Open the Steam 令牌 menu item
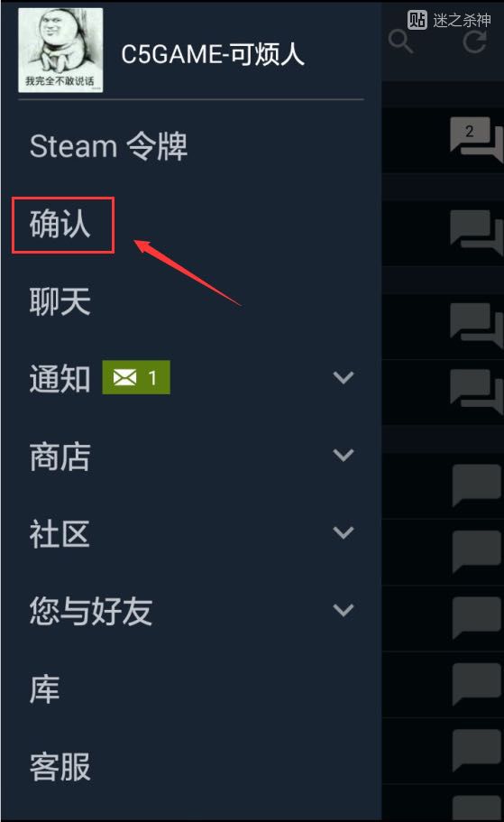The width and height of the screenshot is (504, 822). coord(108,146)
